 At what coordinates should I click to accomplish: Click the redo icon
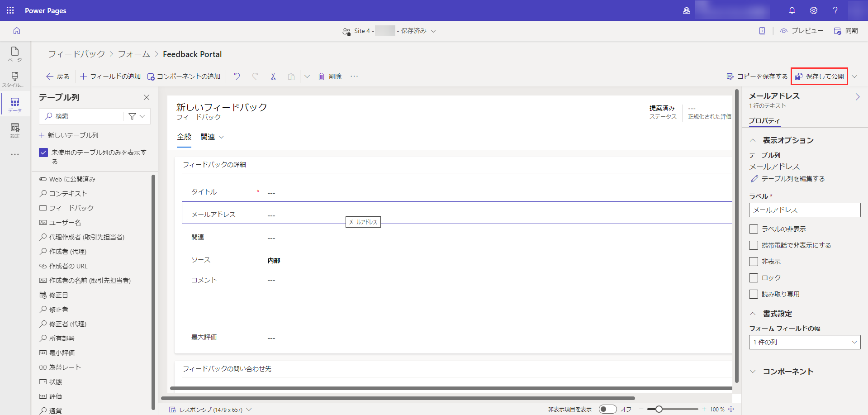click(x=255, y=76)
